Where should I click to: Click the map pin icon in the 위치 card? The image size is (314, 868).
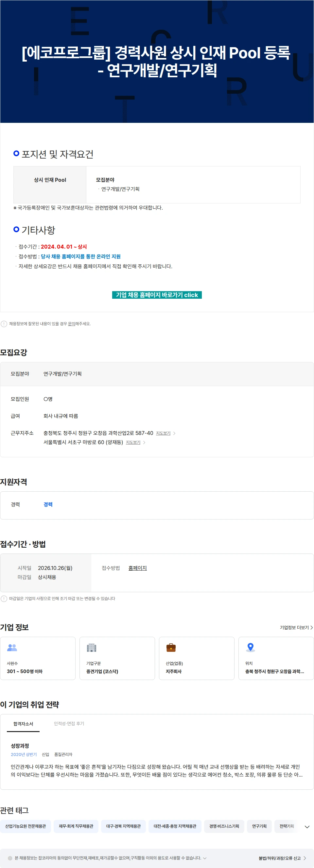(251, 647)
